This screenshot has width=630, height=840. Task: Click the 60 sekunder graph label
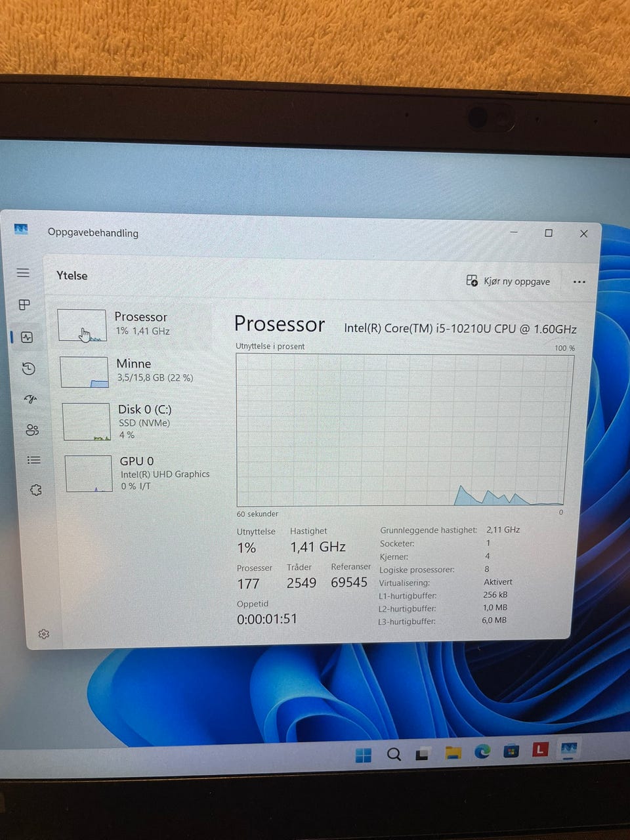coord(257,514)
